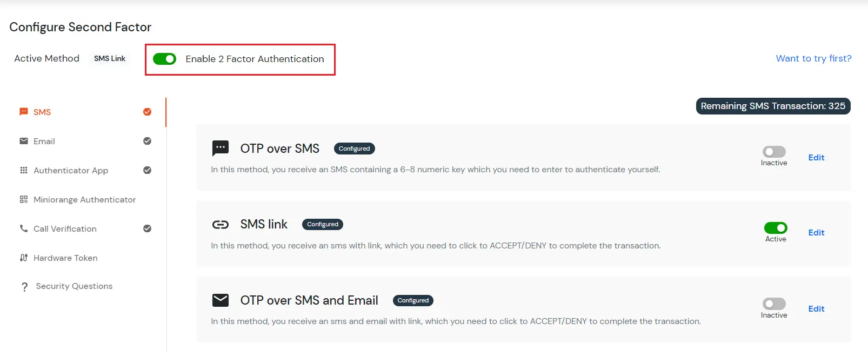Turn off the SMS link toggle
This screenshot has height=357, width=868.
[776, 228]
